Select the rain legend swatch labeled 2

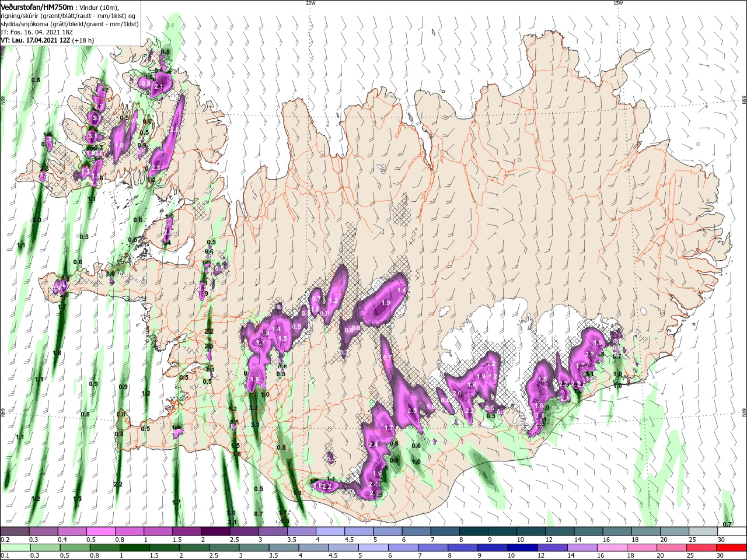pyautogui.click(x=194, y=548)
